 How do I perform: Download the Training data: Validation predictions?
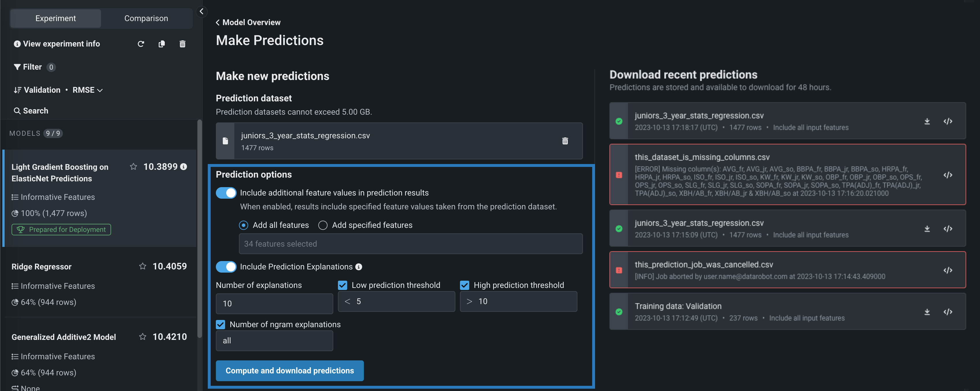tap(927, 312)
